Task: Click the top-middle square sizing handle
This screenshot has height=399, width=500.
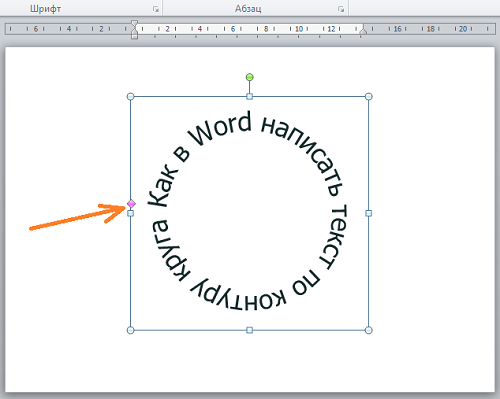Action: (x=249, y=97)
